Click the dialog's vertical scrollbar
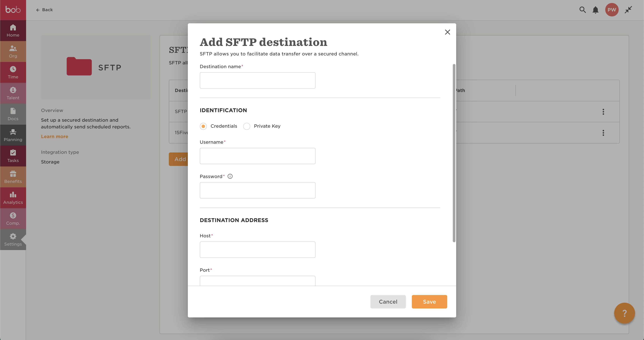Screen dimensions: 644x340 coord(454,153)
